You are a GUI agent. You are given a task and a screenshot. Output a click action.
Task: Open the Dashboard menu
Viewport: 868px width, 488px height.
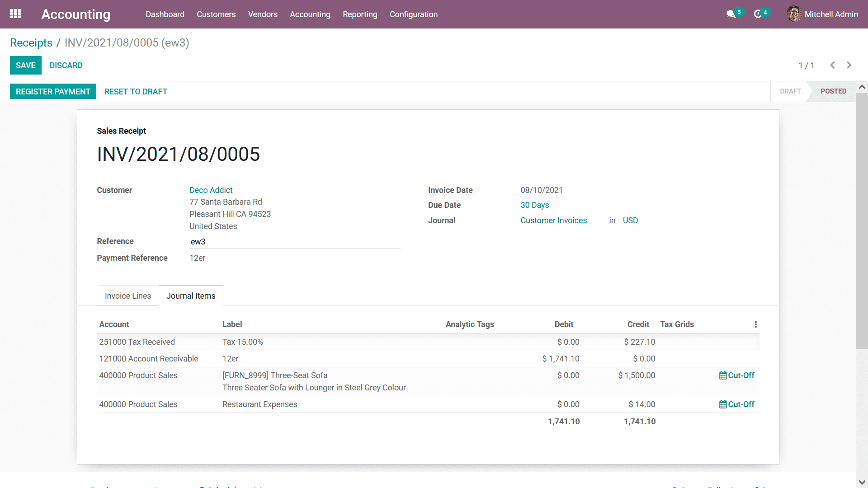pyautogui.click(x=165, y=14)
